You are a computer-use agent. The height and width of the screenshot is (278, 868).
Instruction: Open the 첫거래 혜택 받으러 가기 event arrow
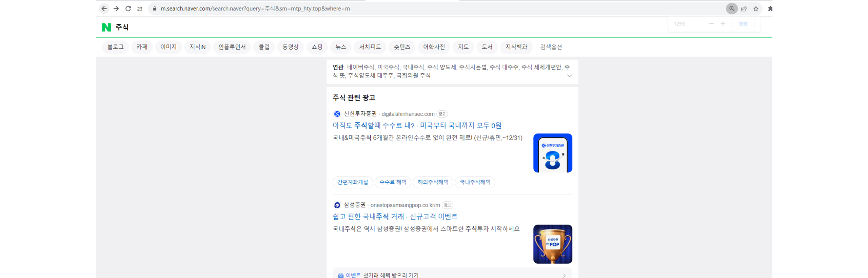point(564,275)
